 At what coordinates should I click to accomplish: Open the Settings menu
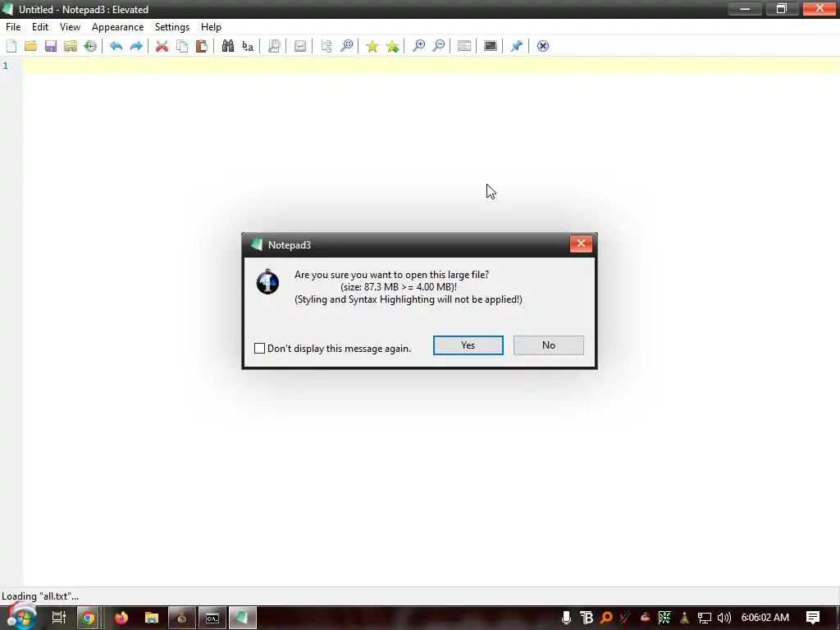tap(172, 27)
